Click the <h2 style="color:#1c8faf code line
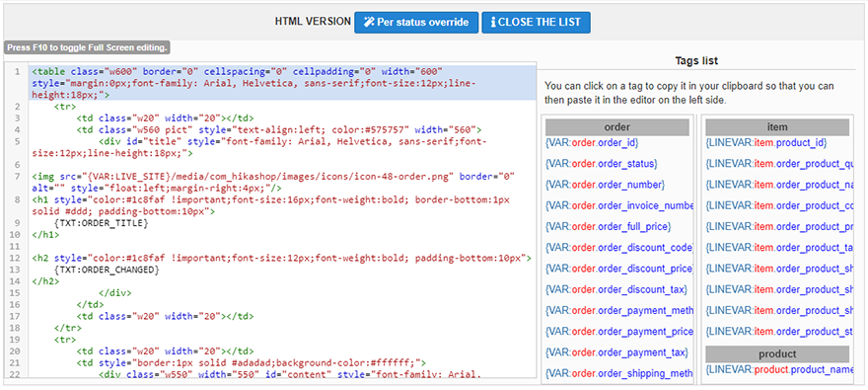Viewport: 868px width, 390px height. point(282,258)
